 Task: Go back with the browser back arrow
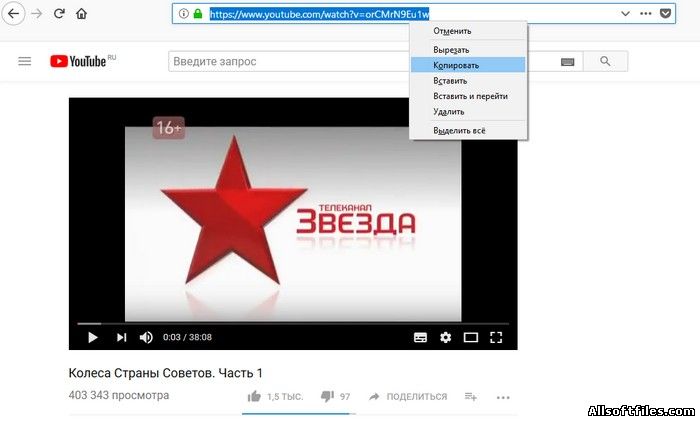13,14
